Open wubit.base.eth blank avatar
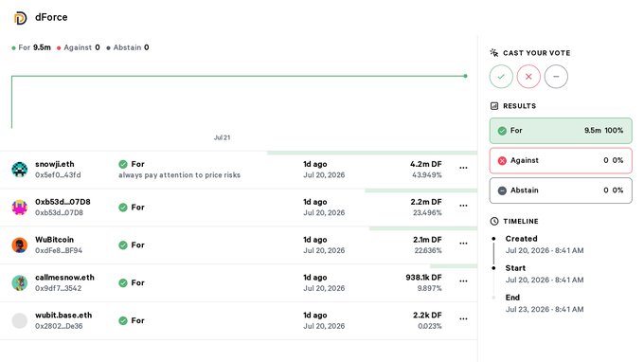 click(x=19, y=320)
